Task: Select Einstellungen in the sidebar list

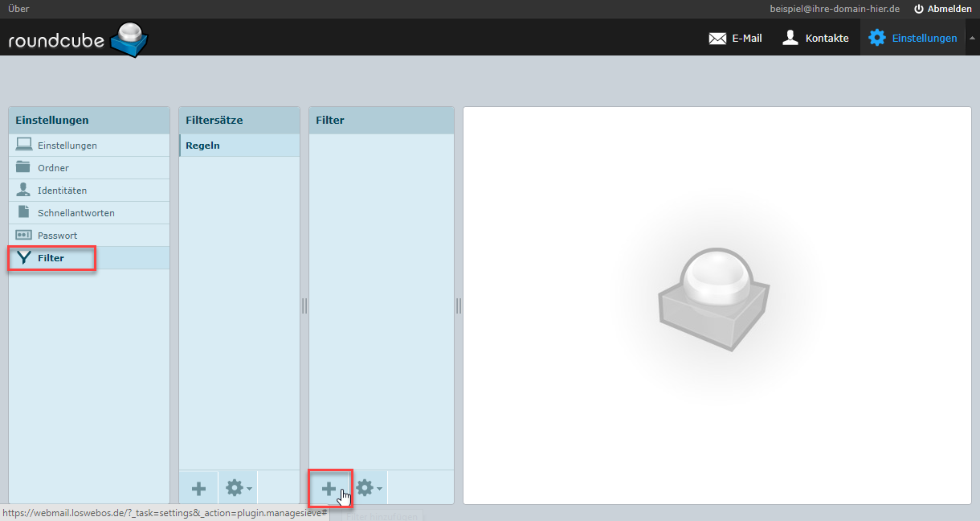Action: [x=67, y=146]
